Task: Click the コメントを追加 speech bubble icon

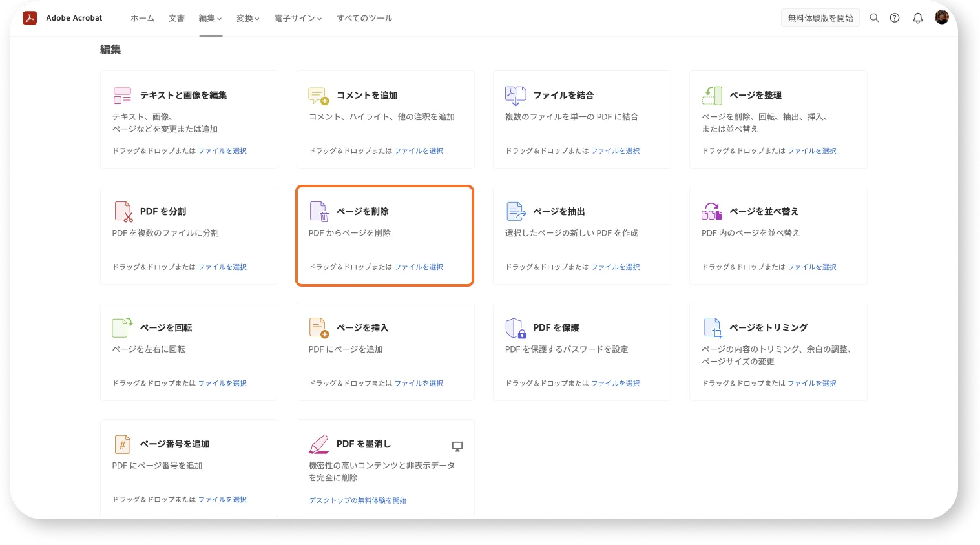Action: click(318, 96)
